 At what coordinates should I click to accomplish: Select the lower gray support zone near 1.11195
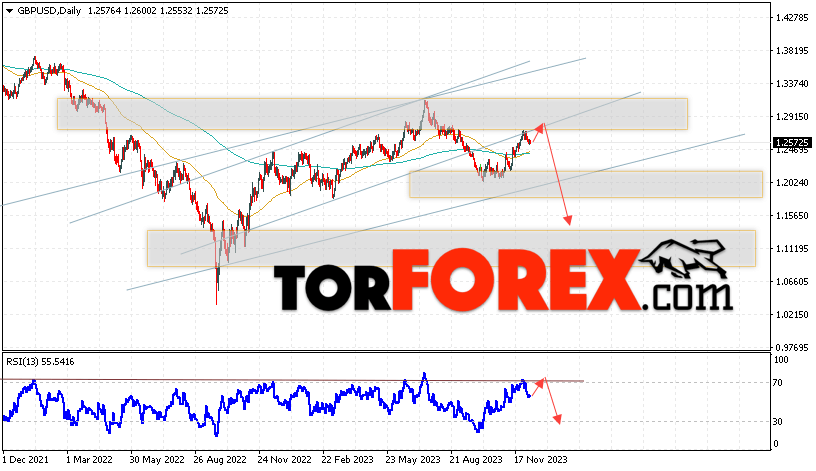click(x=451, y=248)
